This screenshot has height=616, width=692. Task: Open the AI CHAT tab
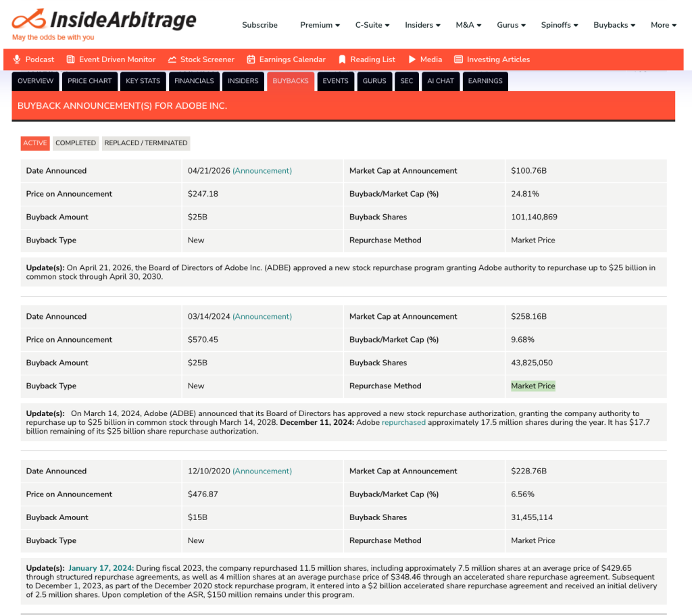click(441, 81)
